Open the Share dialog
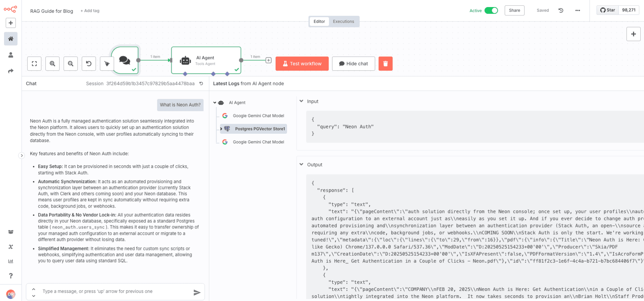The width and height of the screenshot is (644, 301). click(514, 10)
